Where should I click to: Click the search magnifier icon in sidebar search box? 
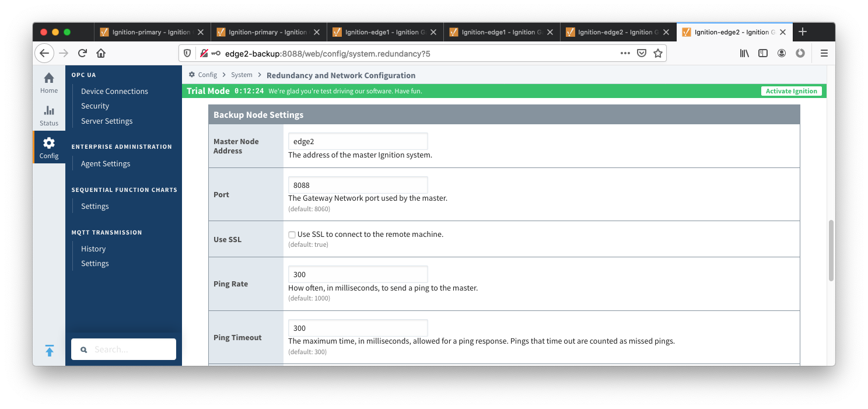(84, 349)
